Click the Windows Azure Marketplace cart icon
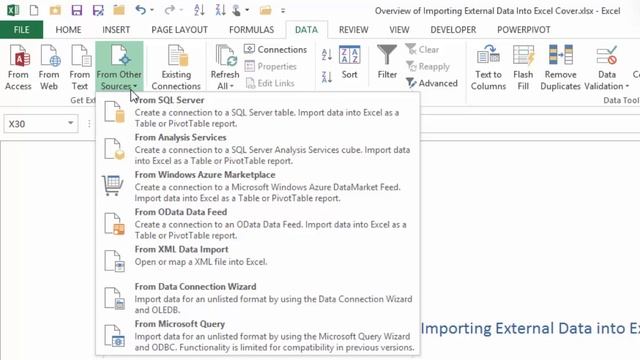Screen dimensions: 640x360 [113, 186]
